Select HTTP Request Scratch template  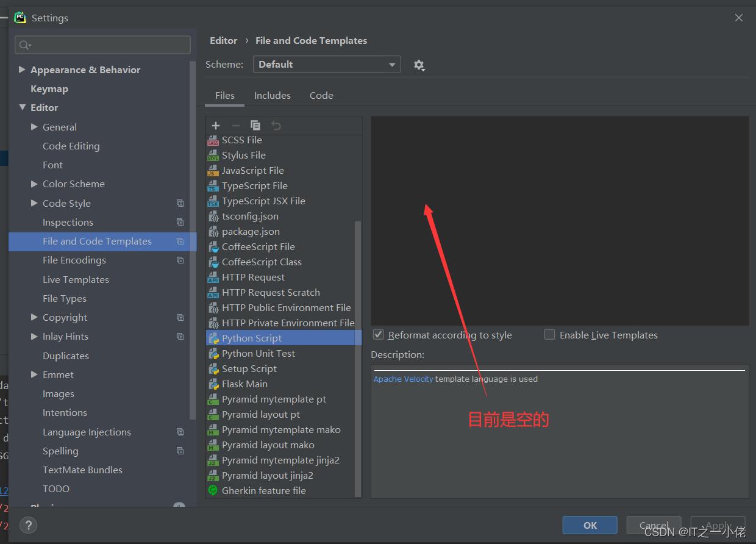[x=271, y=293]
